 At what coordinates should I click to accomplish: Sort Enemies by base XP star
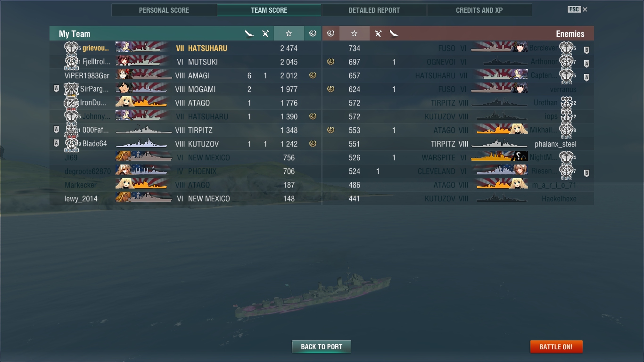pyautogui.click(x=354, y=33)
